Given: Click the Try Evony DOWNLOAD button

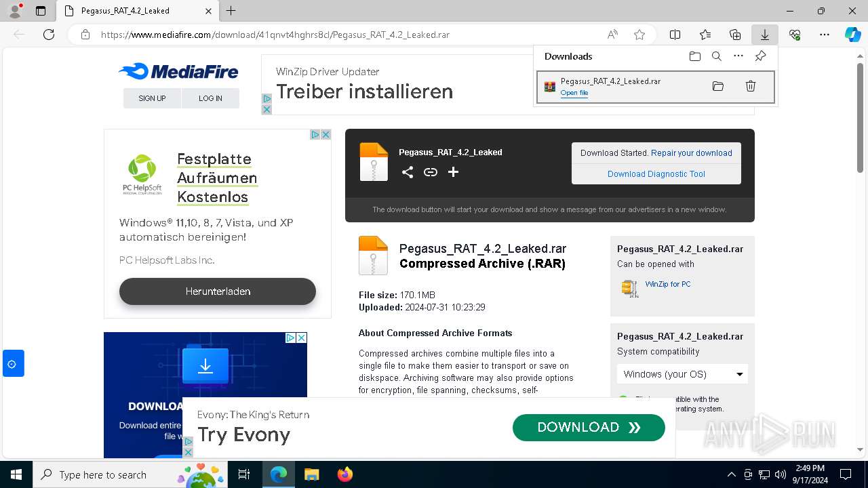Looking at the screenshot, I should coord(589,428).
